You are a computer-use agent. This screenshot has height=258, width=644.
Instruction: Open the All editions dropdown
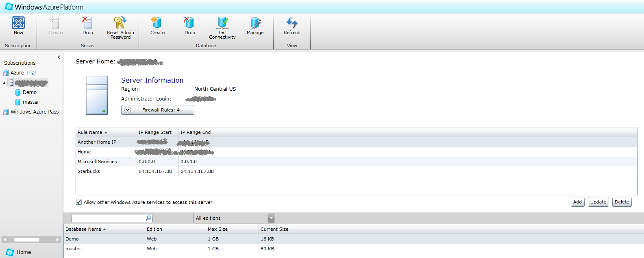(271, 218)
